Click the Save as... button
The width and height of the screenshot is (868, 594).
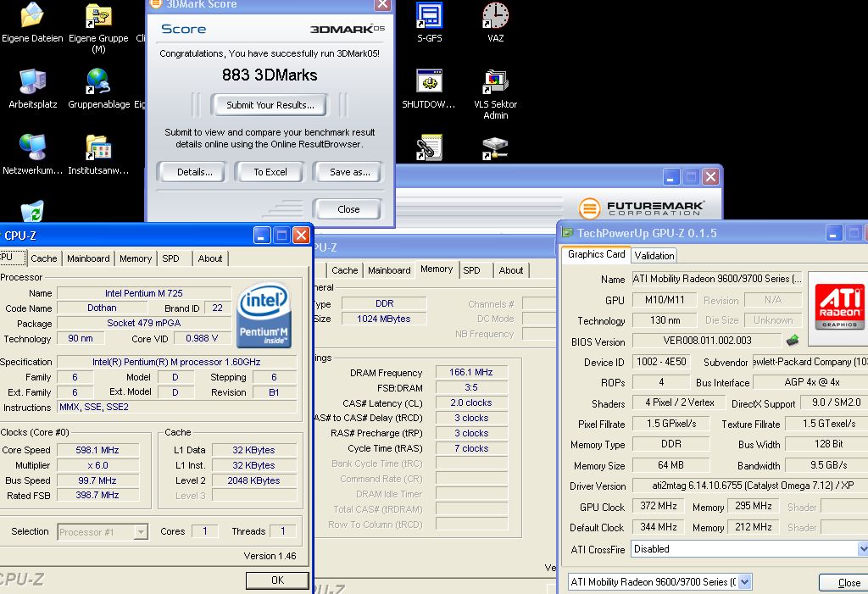coord(349,172)
